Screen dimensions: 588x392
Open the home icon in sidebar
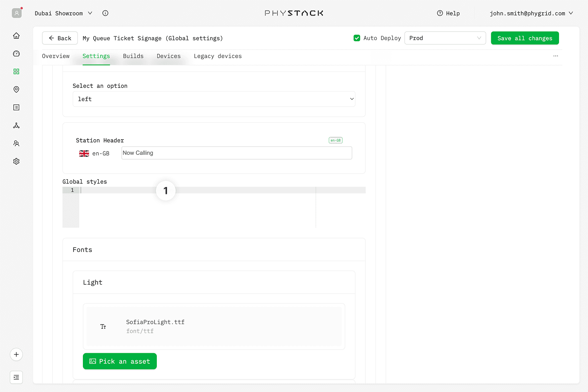click(x=16, y=36)
